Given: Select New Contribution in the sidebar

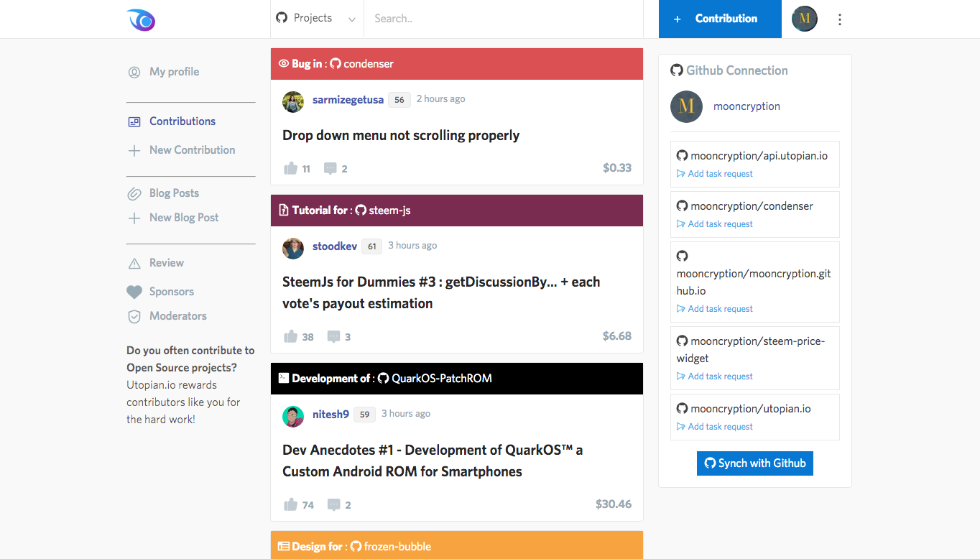Looking at the screenshot, I should [x=192, y=150].
